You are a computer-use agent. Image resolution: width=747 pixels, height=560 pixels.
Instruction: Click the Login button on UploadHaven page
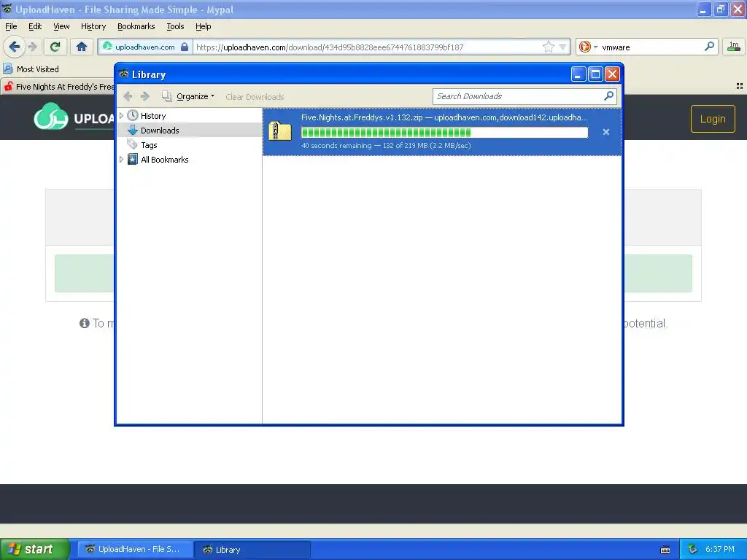(713, 119)
